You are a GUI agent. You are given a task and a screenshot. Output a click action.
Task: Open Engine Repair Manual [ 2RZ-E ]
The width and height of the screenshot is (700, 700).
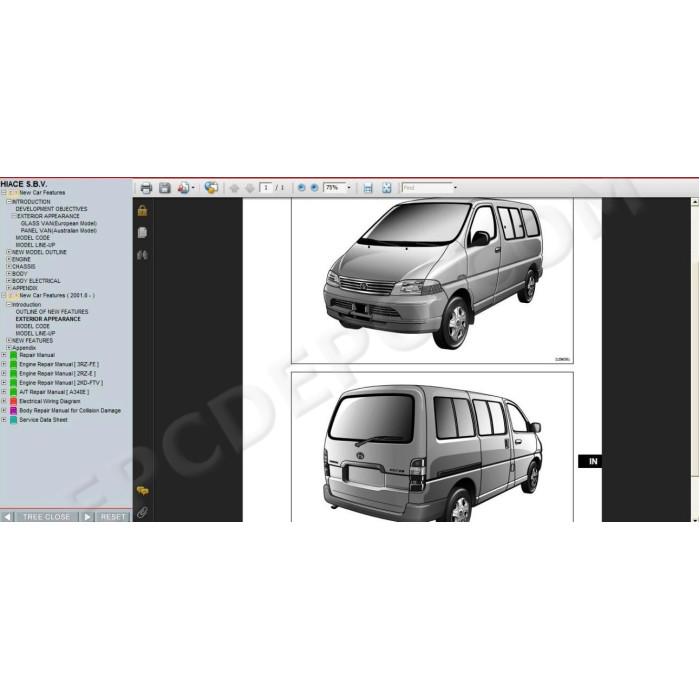point(57,374)
